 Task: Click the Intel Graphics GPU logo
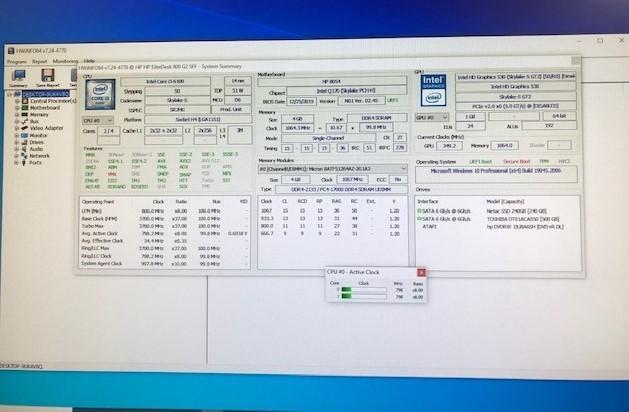(433, 91)
